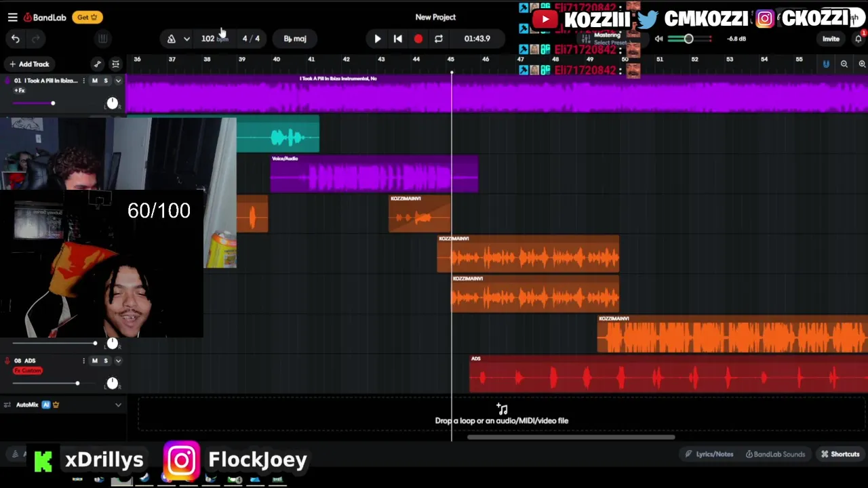Screen dimensions: 868x488
Task: Select the red ADS audio region
Action: 669,373
